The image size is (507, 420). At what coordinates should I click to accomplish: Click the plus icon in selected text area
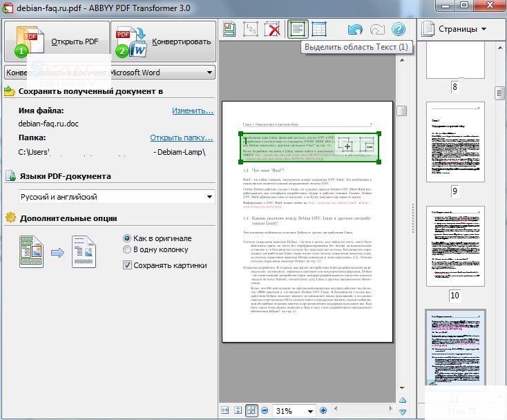tap(345, 145)
